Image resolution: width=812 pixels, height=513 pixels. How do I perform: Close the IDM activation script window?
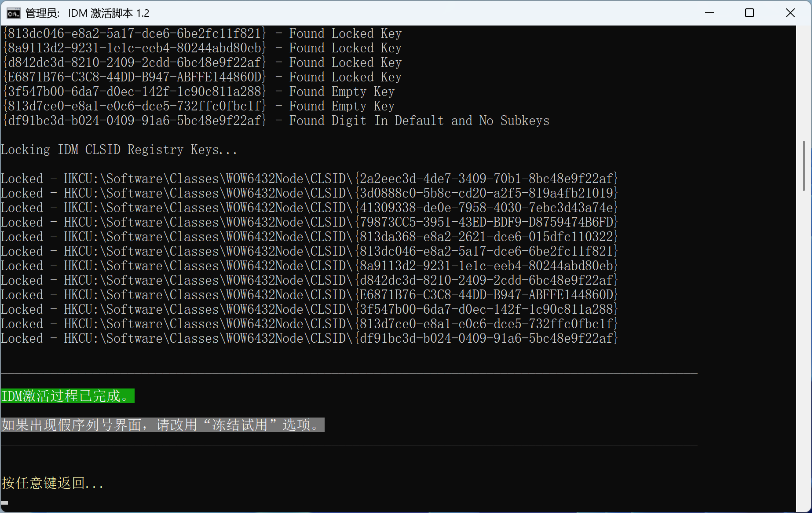790,13
